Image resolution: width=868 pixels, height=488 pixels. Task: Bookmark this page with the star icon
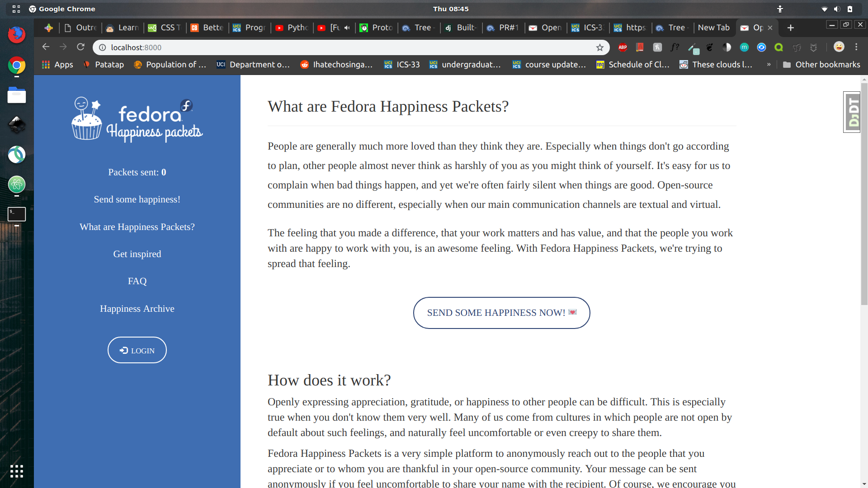(x=600, y=47)
